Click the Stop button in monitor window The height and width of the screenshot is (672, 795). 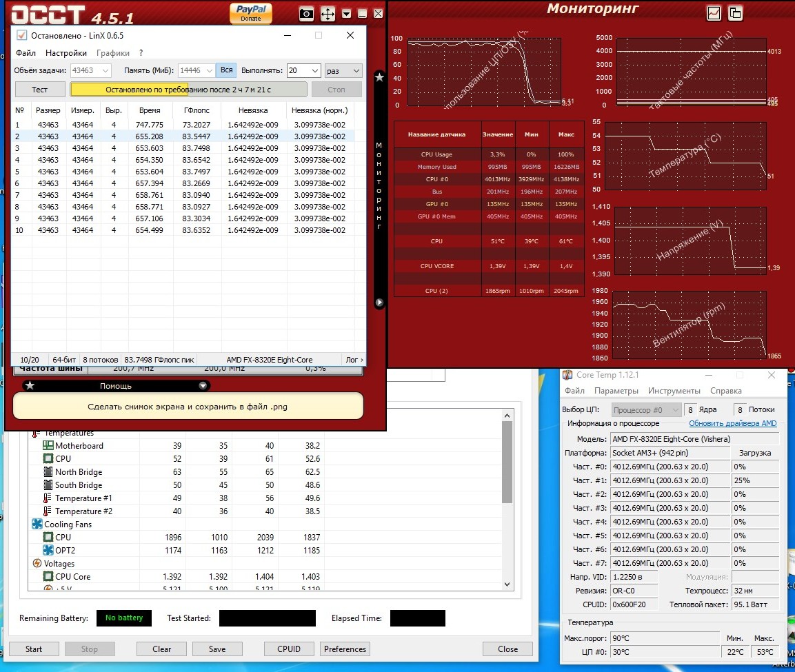click(x=90, y=649)
